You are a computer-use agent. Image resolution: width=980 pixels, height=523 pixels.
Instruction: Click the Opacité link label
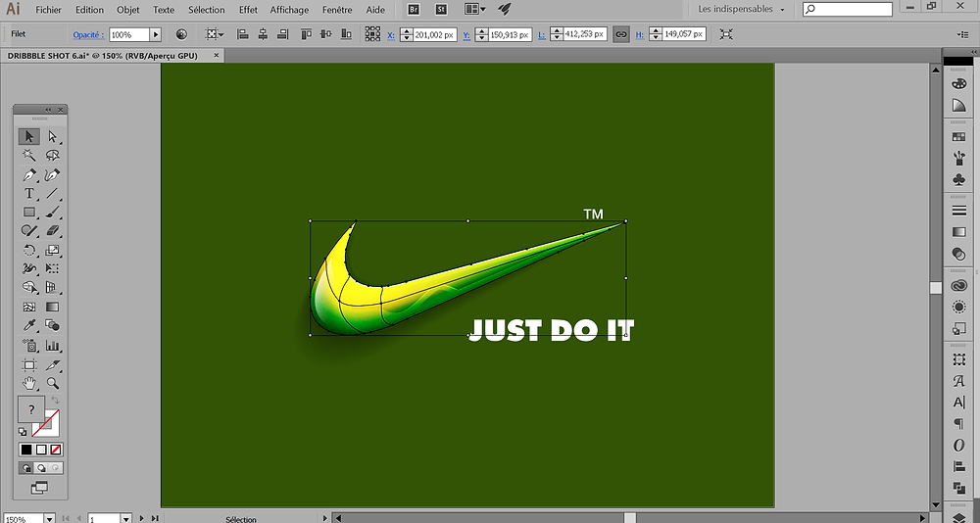[x=87, y=35]
